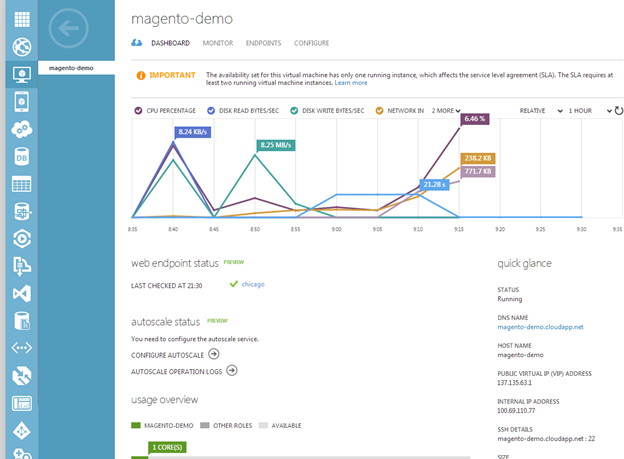Select the Virtual Machines sidebar icon
624x459 pixels.
tap(19, 73)
